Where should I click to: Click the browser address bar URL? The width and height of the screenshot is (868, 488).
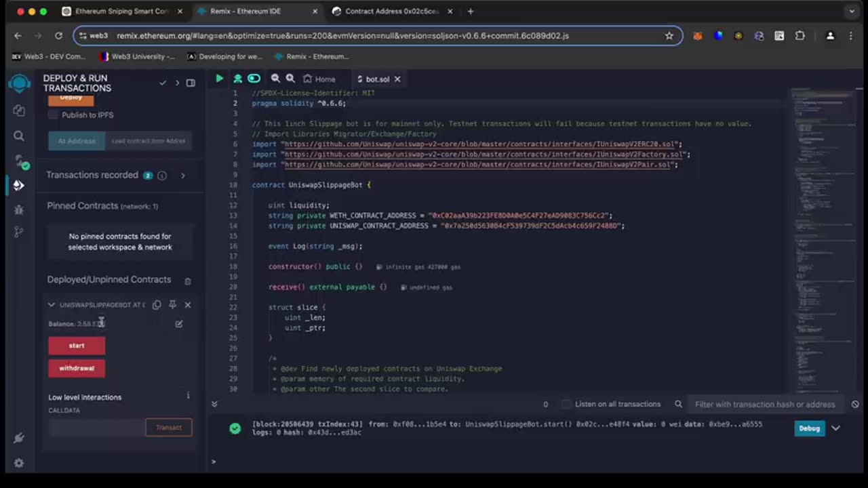[x=342, y=36]
